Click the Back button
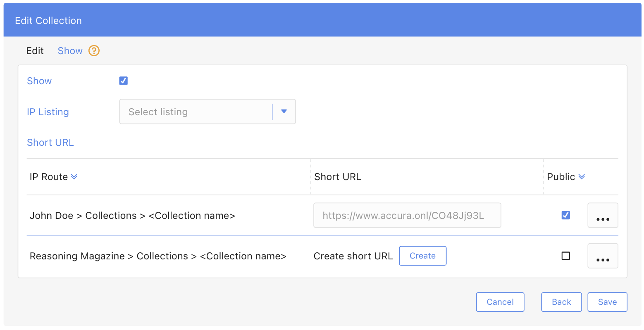The image size is (644, 330). 561,302
